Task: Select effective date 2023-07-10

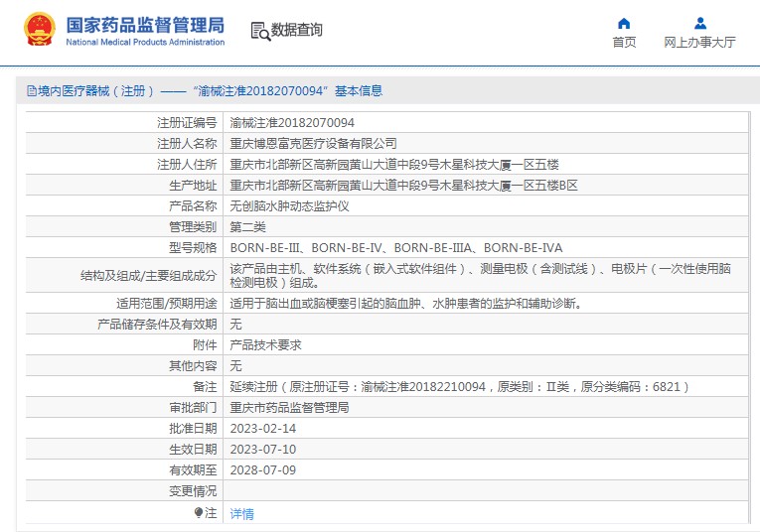Action: tap(262, 450)
